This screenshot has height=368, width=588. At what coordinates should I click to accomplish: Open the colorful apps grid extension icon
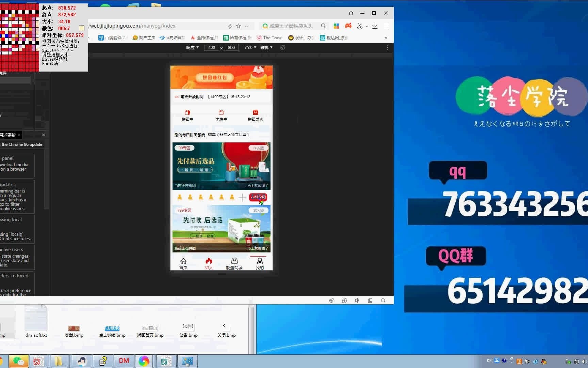(x=336, y=26)
